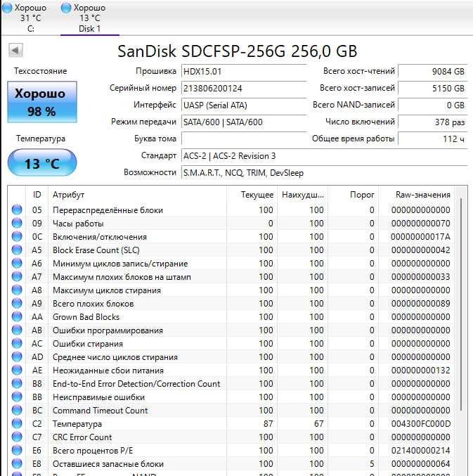Click the Raw-значения column header

click(x=416, y=195)
